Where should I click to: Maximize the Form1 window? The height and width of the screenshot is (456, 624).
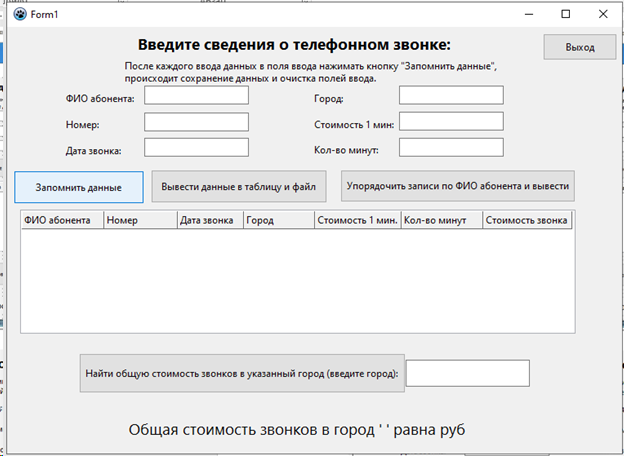(565, 15)
